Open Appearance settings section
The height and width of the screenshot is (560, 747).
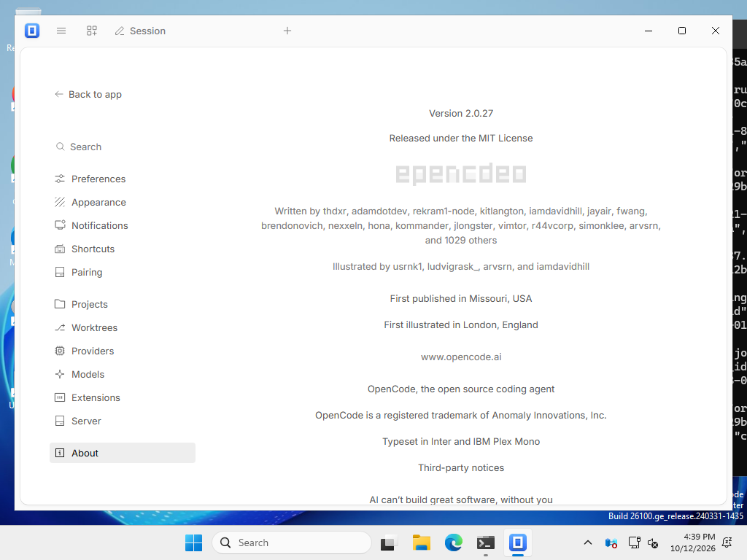(x=123, y=203)
